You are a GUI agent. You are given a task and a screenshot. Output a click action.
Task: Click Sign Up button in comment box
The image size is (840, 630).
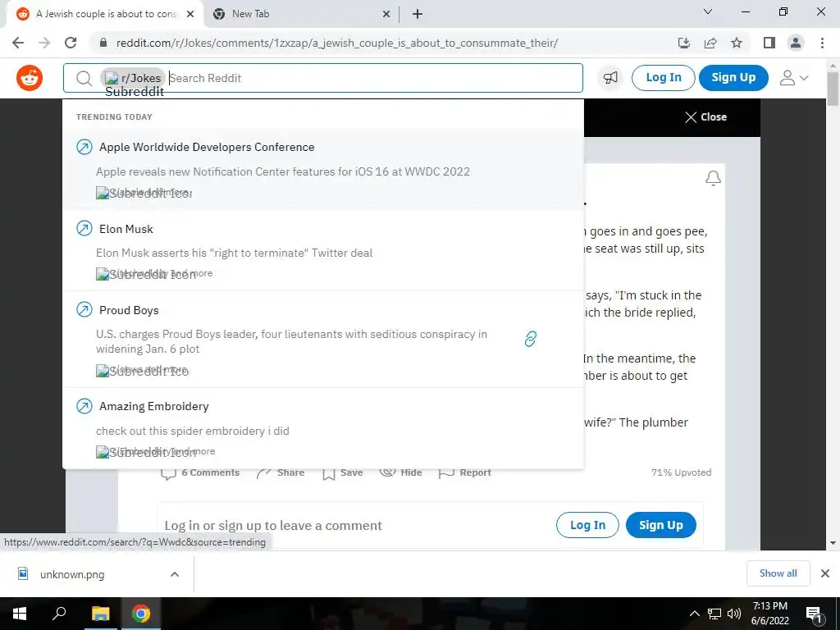[x=660, y=525]
